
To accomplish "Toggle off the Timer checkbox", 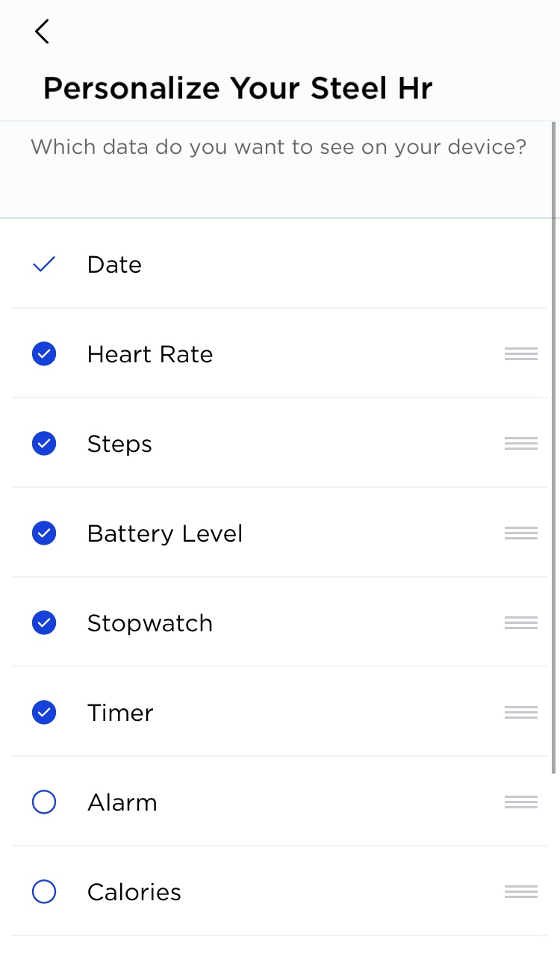I will tap(44, 713).
